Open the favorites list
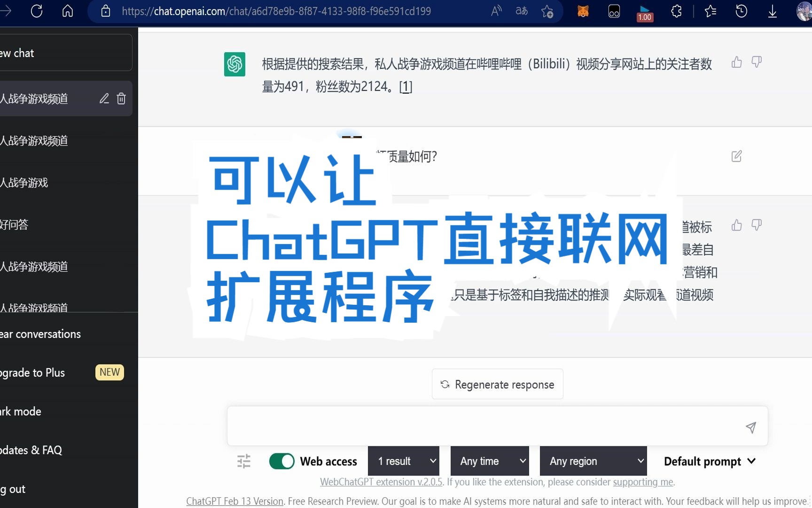The width and height of the screenshot is (812, 508). pyautogui.click(x=710, y=11)
